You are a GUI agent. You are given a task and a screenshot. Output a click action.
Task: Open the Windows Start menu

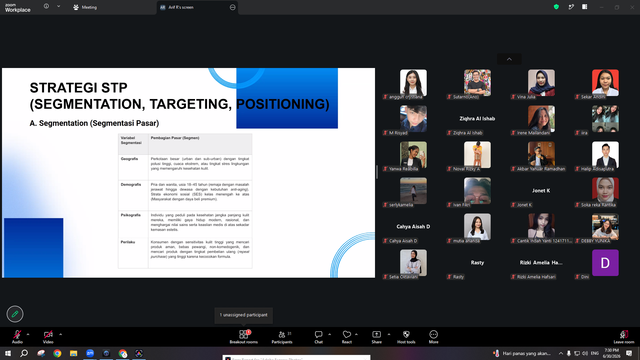pyautogui.click(x=8, y=353)
